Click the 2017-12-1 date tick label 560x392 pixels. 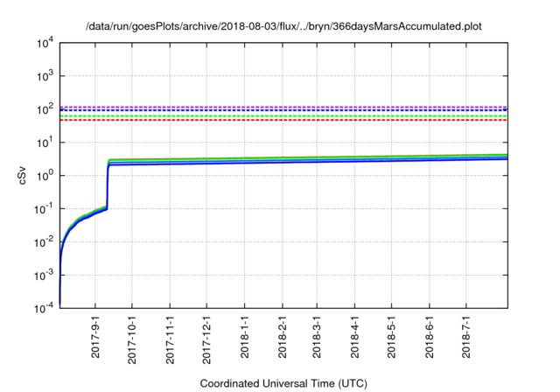pyautogui.click(x=206, y=339)
